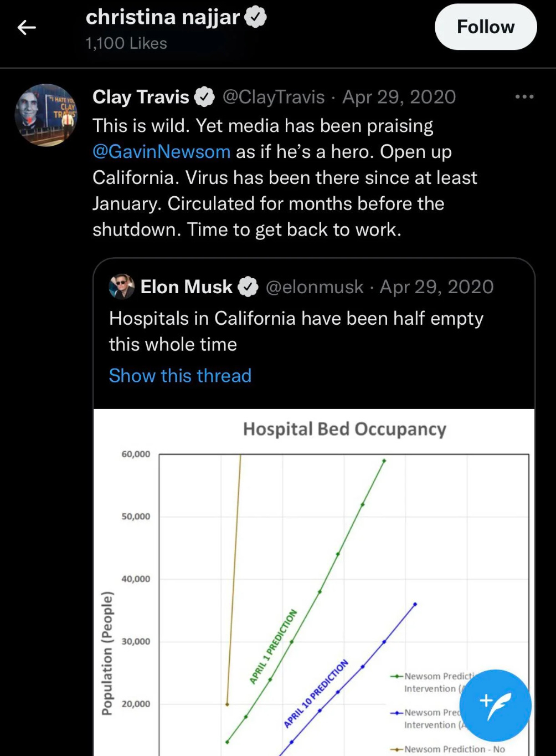The width and height of the screenshot is (556, 756).
Task: Click the Show this thread link
Action: 180,375
